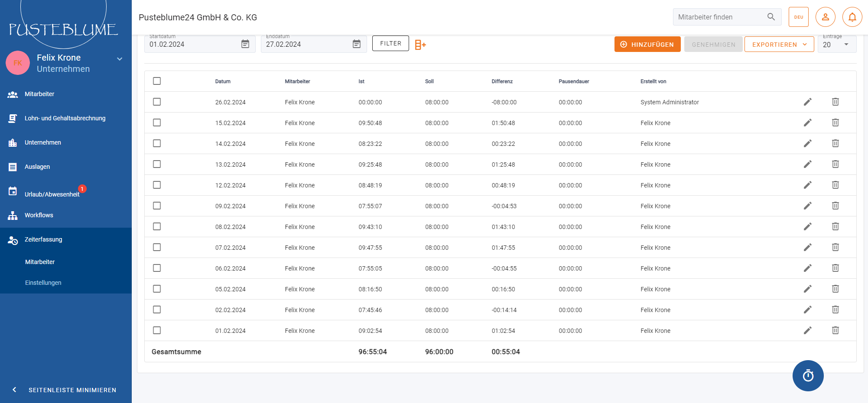Click the Filter button

pos(390,44)
